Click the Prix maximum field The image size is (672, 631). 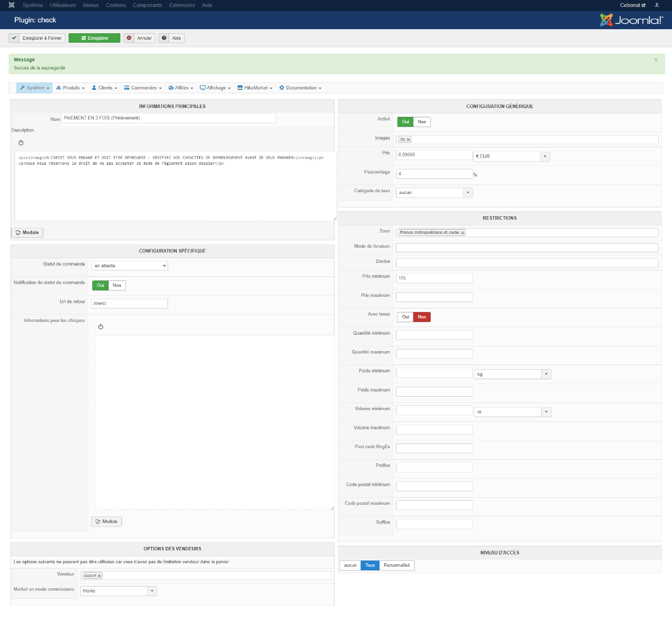click(434, 297)
